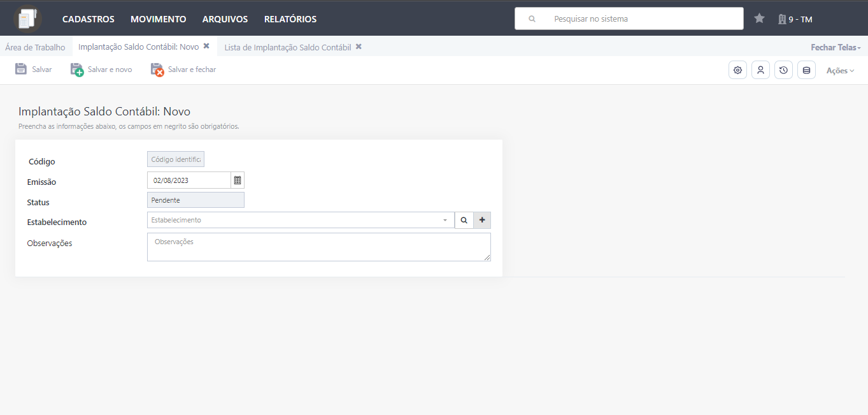
Task: Open the ARQUIVOS menu
Action: [x=225, y=19]
